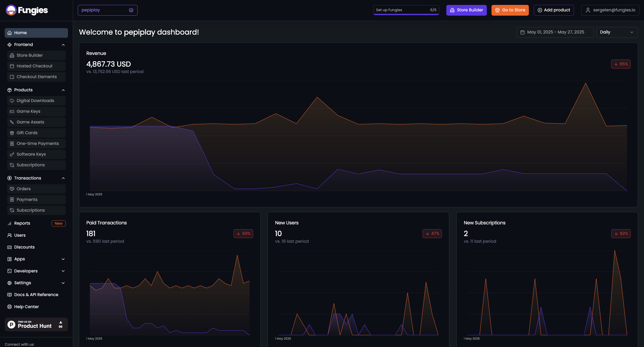Click the Developers terminal icon
This screenshot has height=347, width=644.
[x=9, y=271]
